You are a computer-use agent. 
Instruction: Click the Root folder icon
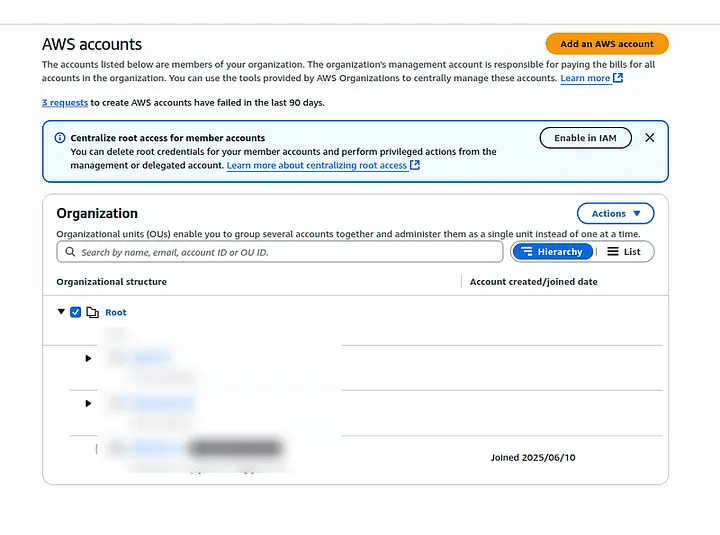pos(93,312)
